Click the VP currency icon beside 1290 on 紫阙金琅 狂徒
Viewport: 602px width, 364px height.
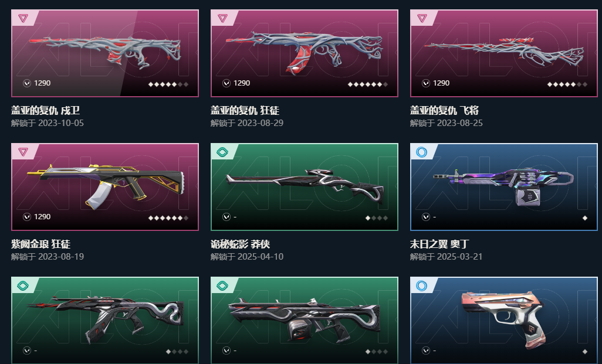(27, 217)
